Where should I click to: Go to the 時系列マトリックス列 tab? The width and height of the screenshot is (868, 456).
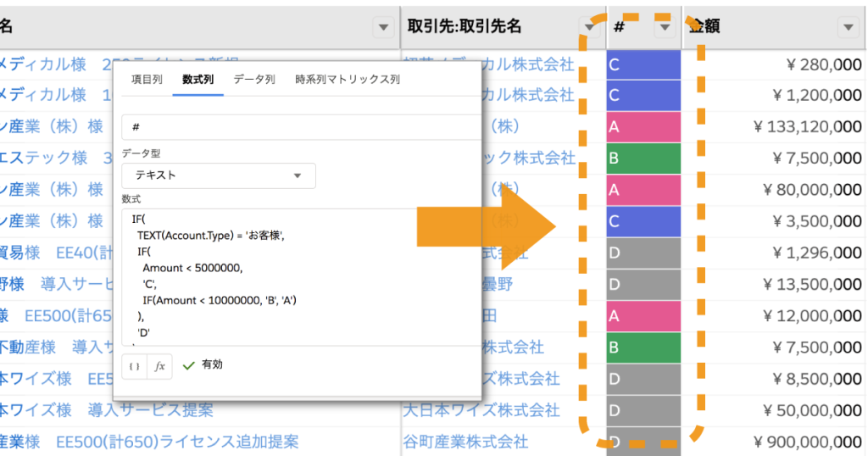tap(347, 80)
